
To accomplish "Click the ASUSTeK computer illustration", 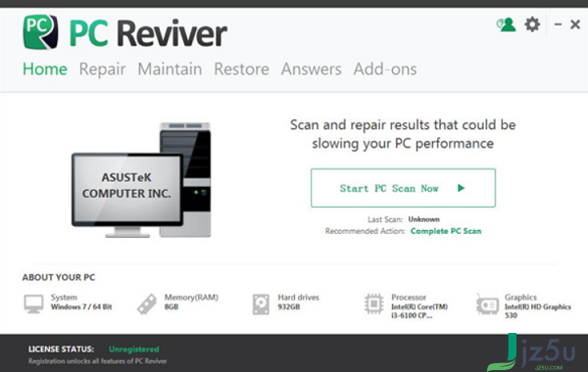I will [141, 180].
